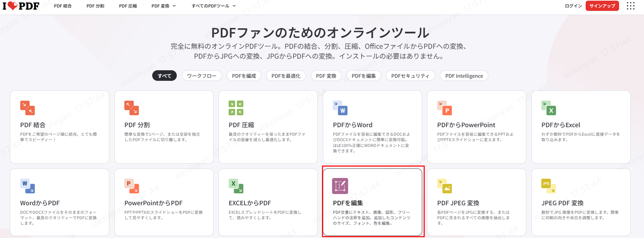Expand the PDF 変換 dropdown menu

pyautogui.click(x=164, y=6)
